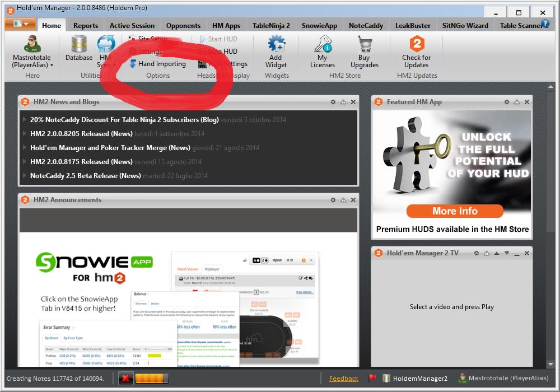This screenshot has width=560, height=392.
Task: Switch to the Reports tab
Action: 86,26
